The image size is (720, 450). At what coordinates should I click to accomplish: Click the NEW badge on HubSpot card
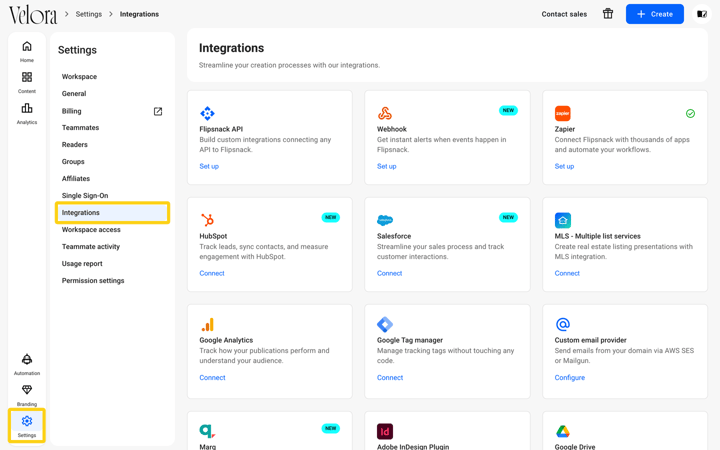(x=331, y=217)
